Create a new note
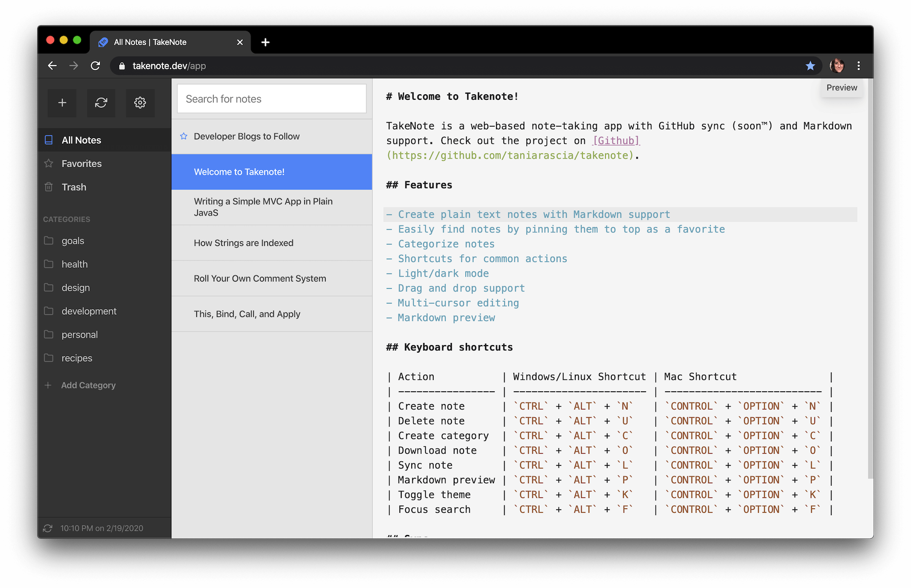 pyautogui.click(x=62, y=103)
